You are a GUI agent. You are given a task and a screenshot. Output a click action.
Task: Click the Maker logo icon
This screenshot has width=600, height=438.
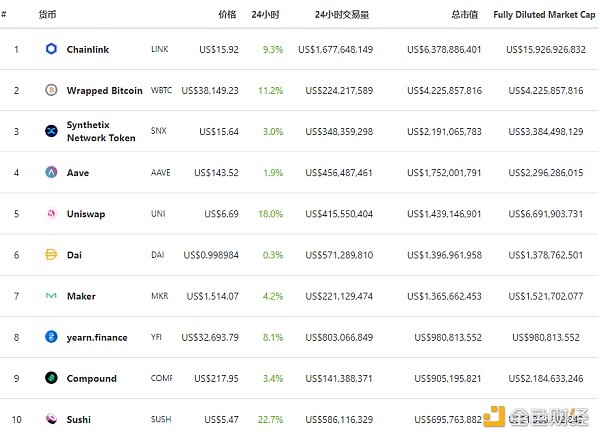[52, 296]
